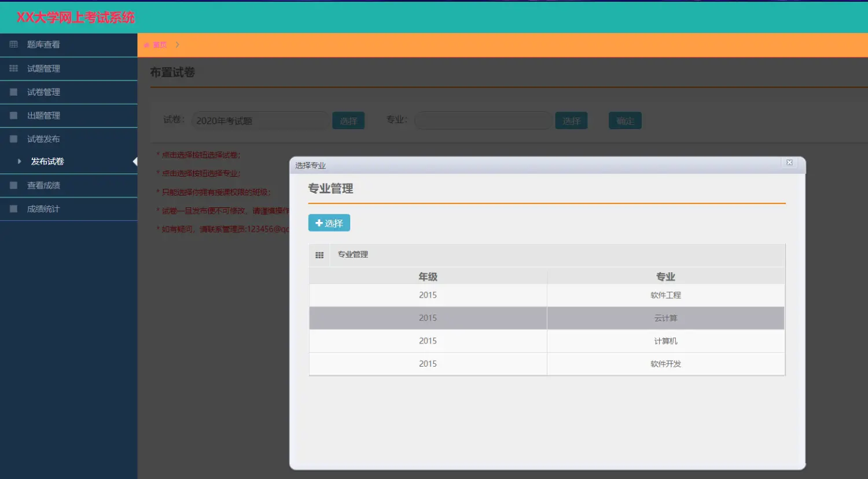Click the 题库查看 table icon in sidebar
The image size is (868, 479).
(x=13, y=45)
